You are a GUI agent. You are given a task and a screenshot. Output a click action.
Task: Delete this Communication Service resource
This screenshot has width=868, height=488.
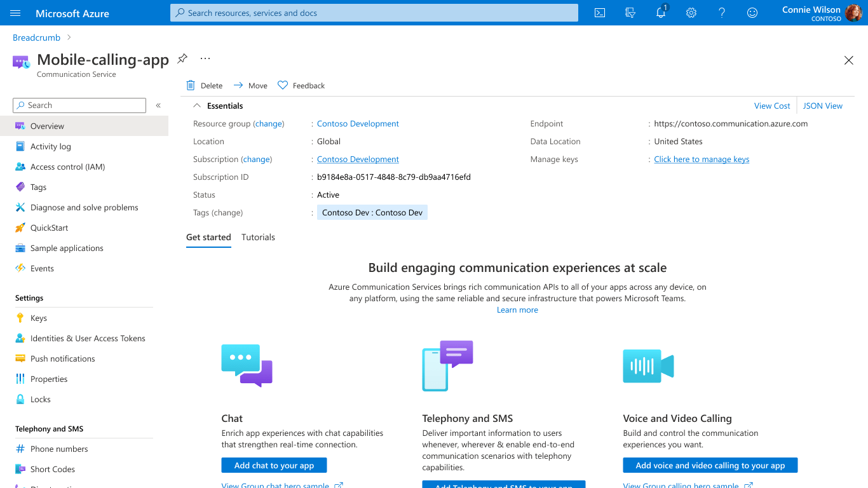[205, 85]
